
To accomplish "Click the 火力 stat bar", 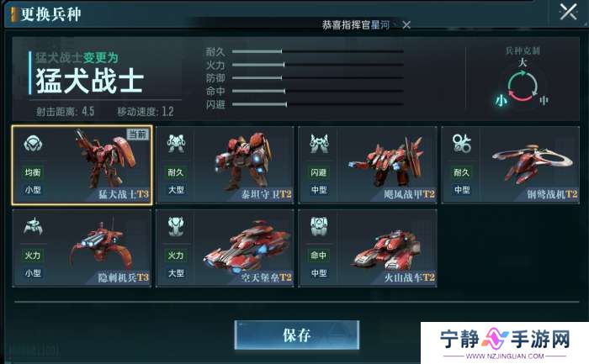I will point(318,65).
